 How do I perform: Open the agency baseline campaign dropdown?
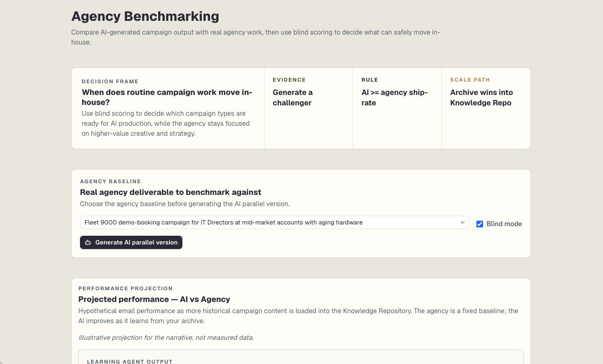(x=274, y=222)
